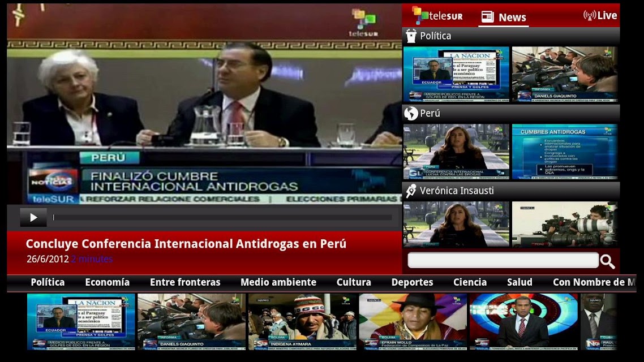Screen dimensions: 644x362
Task: Open La Nacion thumbnail in Política panel
Action: (456, 74)
